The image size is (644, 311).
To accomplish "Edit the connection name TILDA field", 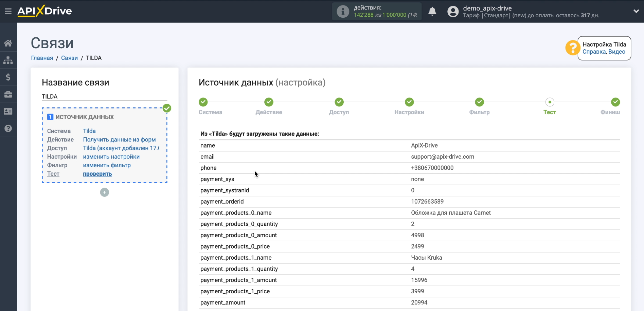I will pyautogui.click(x=104, y=97).
